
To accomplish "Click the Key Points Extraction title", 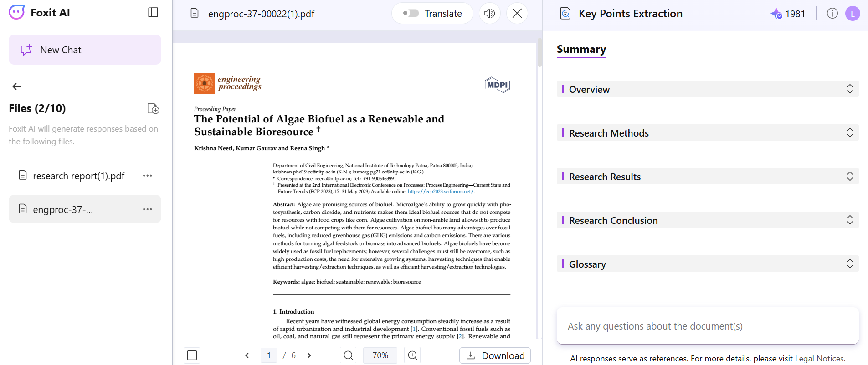I will point(631,14).
